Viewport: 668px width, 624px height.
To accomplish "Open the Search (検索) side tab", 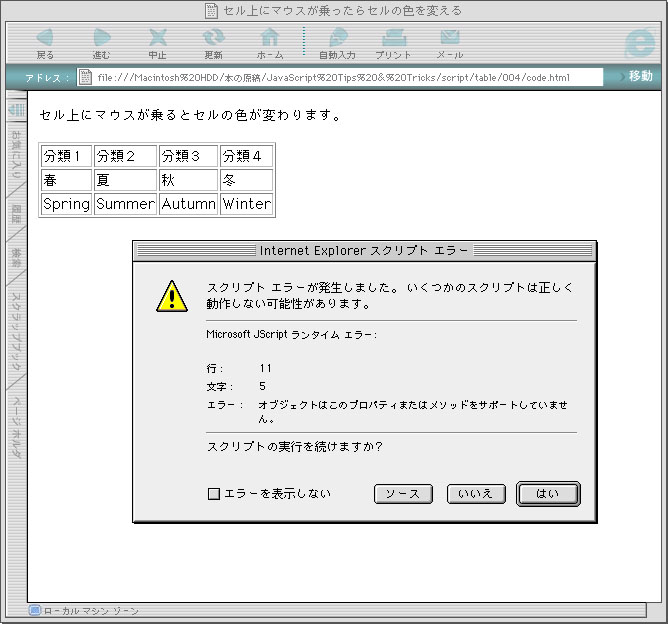I will tap(16, 258).
